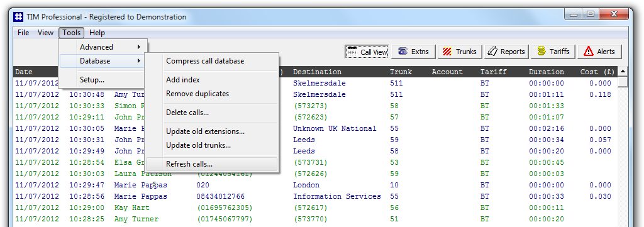Click the TIM Professional app icon in title bar

[18, 17]
